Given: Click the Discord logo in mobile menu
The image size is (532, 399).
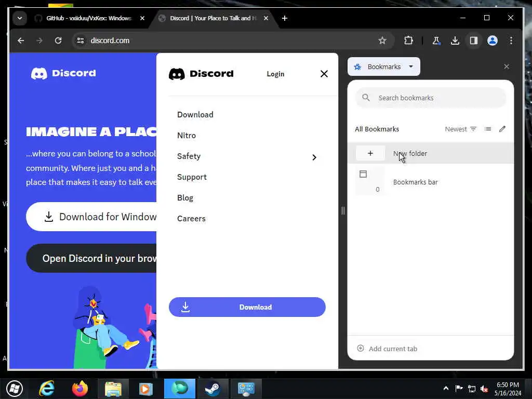Looking at the screenshot, I should click(x=201, y=74).
